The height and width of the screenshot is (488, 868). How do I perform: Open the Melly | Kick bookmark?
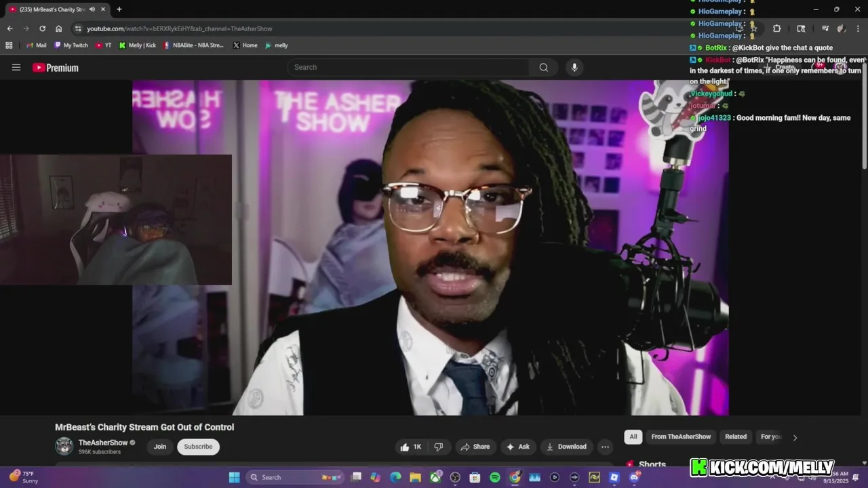tap(137, 45)
